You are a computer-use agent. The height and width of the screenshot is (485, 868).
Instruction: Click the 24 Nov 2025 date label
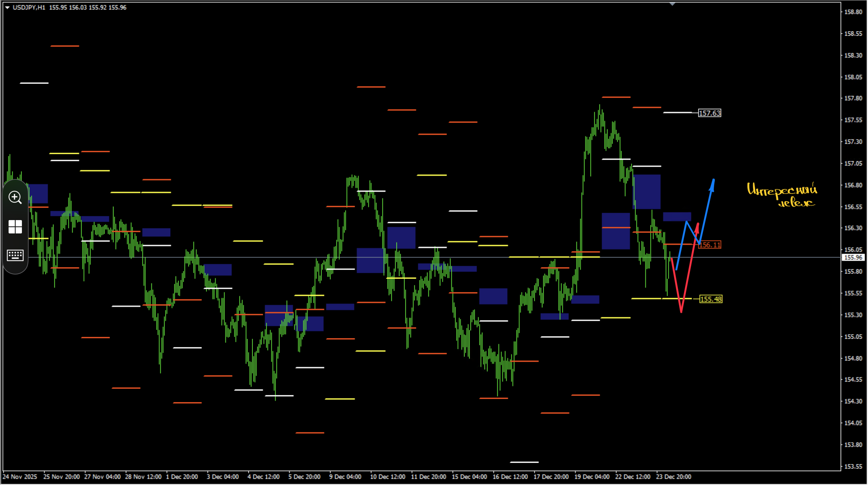point(20,476)
